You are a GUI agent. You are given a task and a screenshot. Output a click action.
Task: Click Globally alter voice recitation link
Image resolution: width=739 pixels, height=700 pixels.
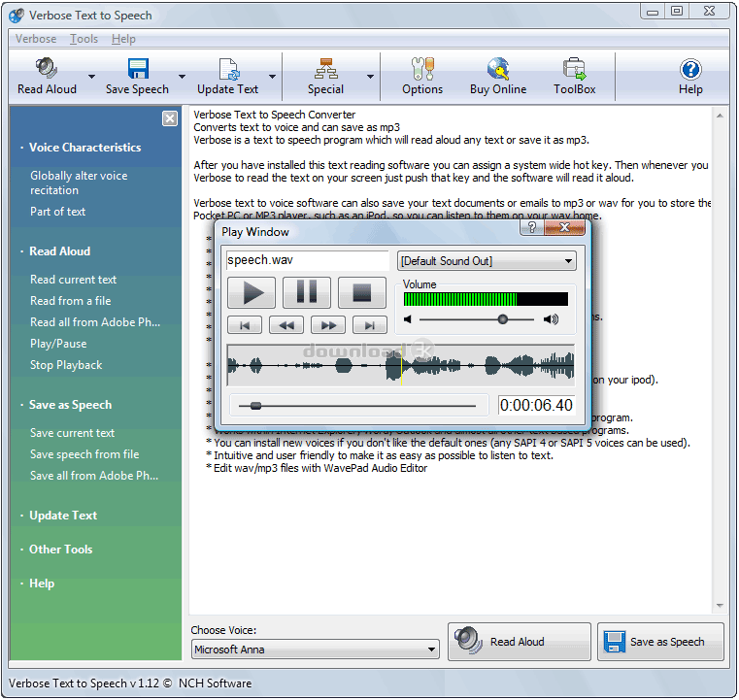click(79, 183)
